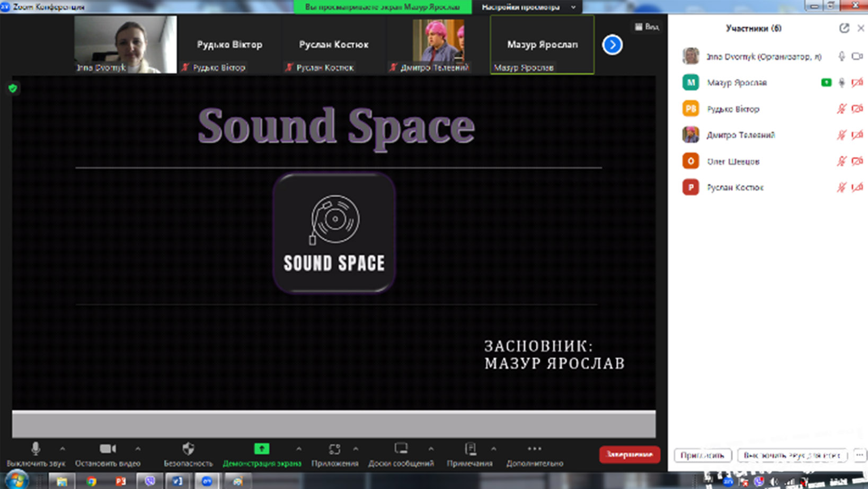Viewport: 868px width, 489px height.
Task: Click the mute-all button in participants panel
Action: coord(792,455)
